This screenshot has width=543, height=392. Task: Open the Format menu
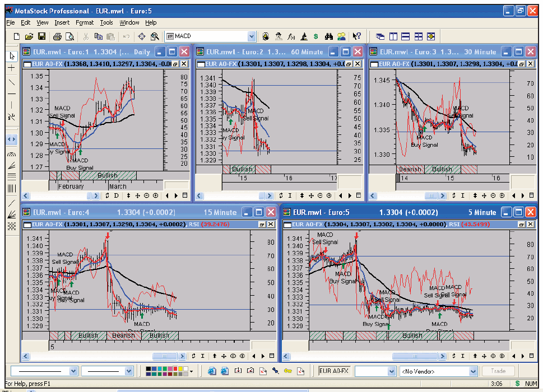click(x=85, y=23)
